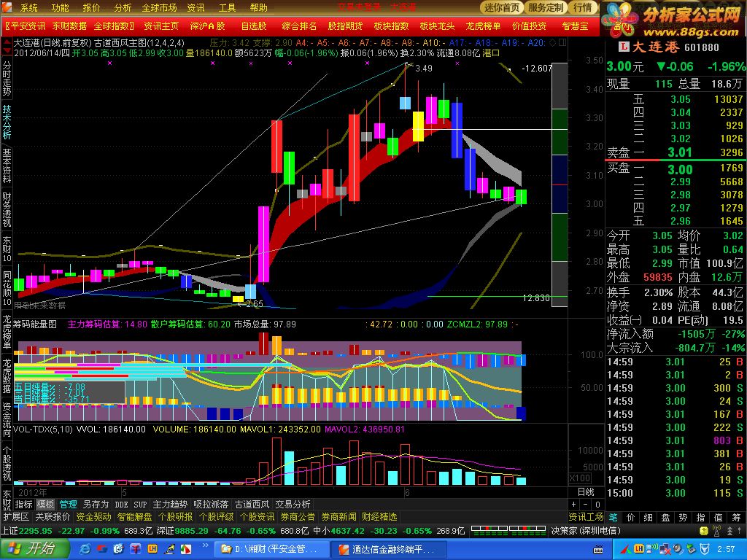Select the 资金流向 side tab
The image size is (747, 560).
point(7,419)
